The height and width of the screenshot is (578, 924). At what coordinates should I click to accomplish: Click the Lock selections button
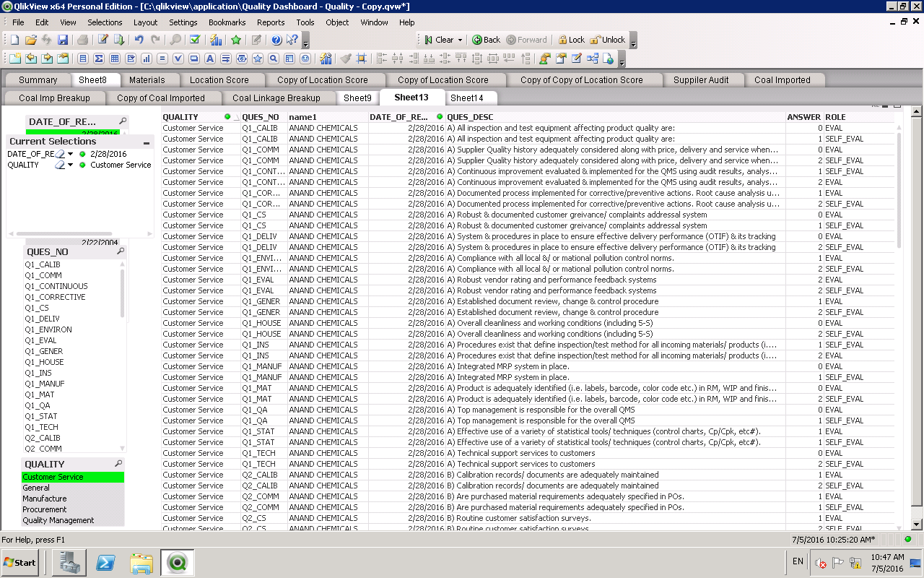click(x=571, y=40)
